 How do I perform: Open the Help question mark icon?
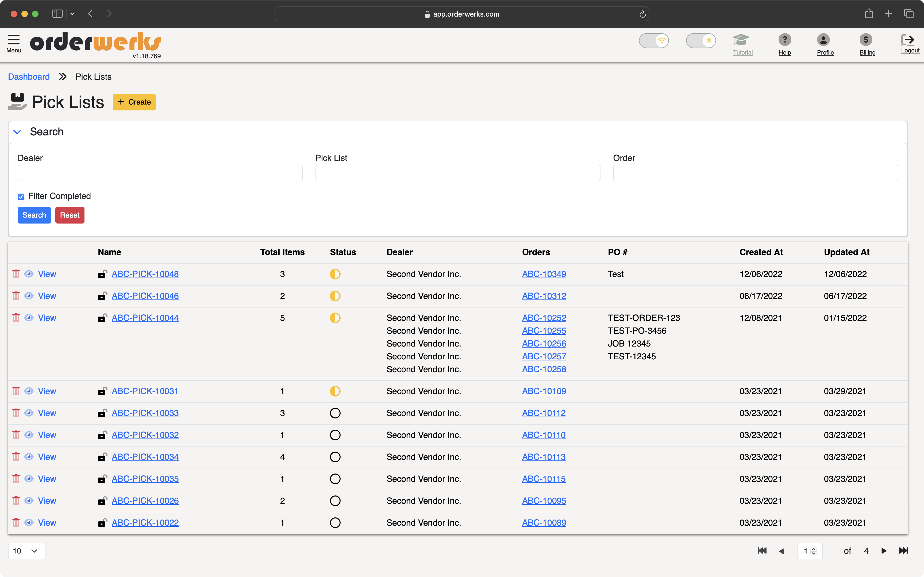[784, 40]
